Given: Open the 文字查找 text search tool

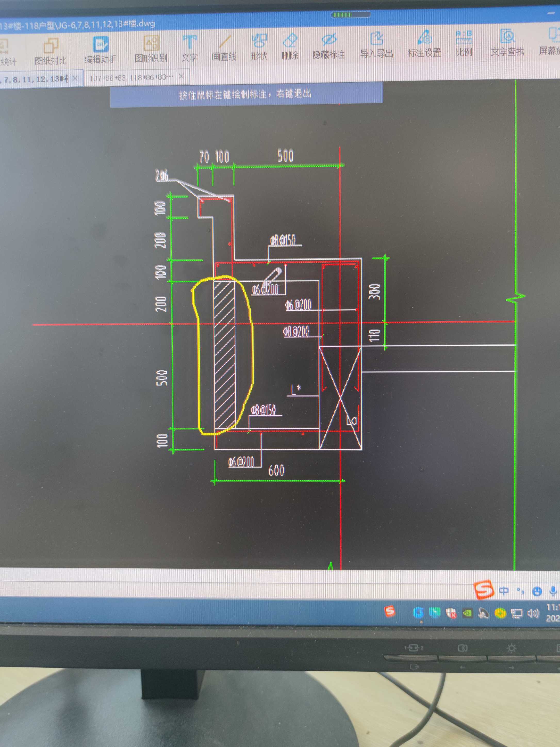Looking at the screenshot, I should pos(507,43).
